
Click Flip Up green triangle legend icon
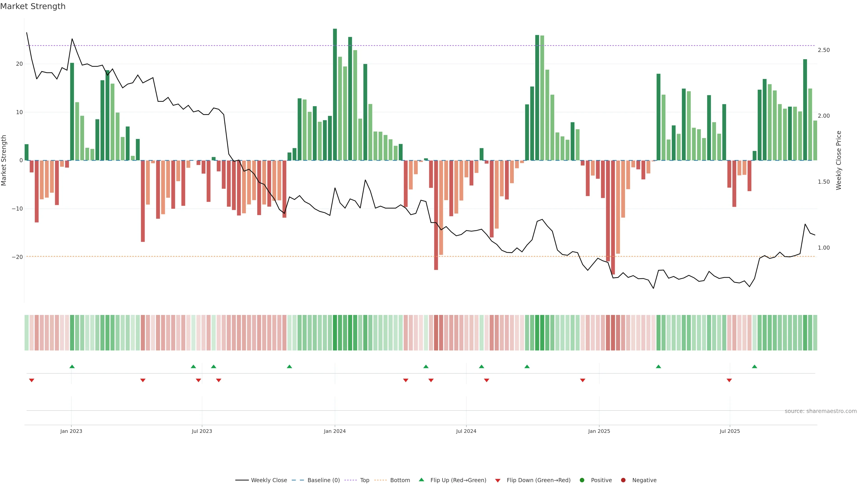pos(421,480)
